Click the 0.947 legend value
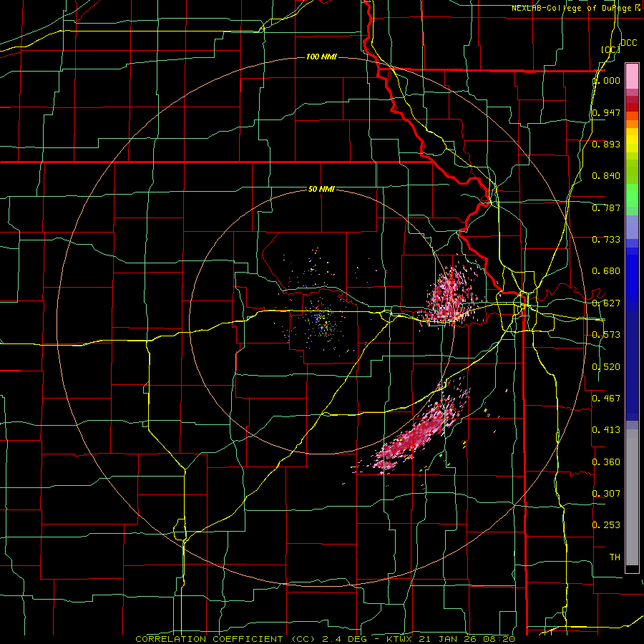Viewport: 644px width, 644px height. 606,112
